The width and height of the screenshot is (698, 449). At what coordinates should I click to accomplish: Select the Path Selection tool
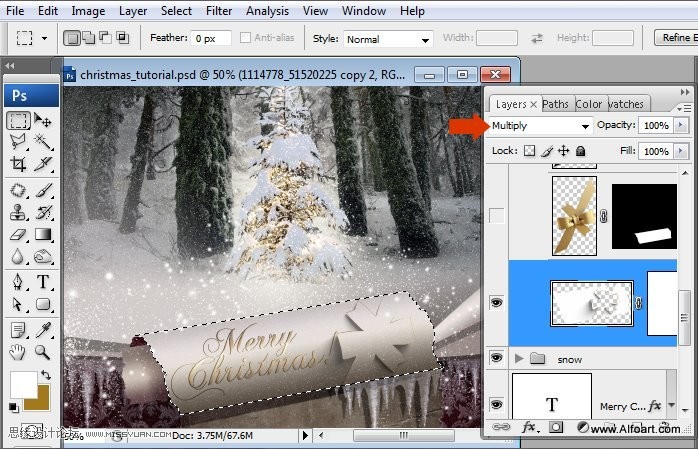[x=18, y=304]
